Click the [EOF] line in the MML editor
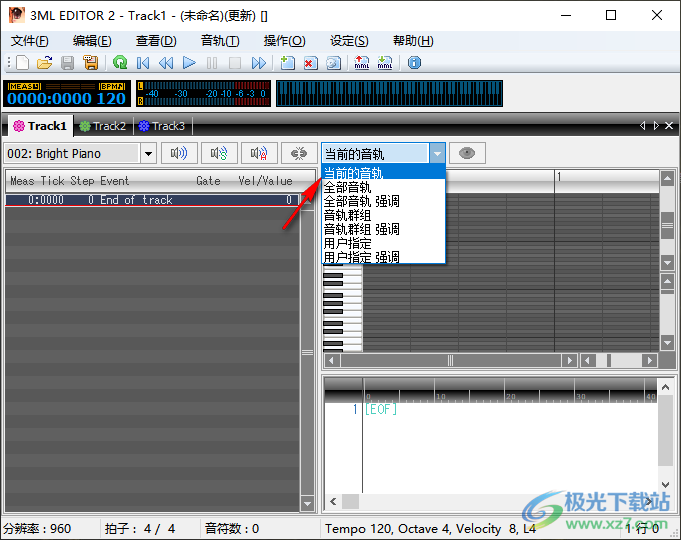Screen dimensions: 681x540 381,409
